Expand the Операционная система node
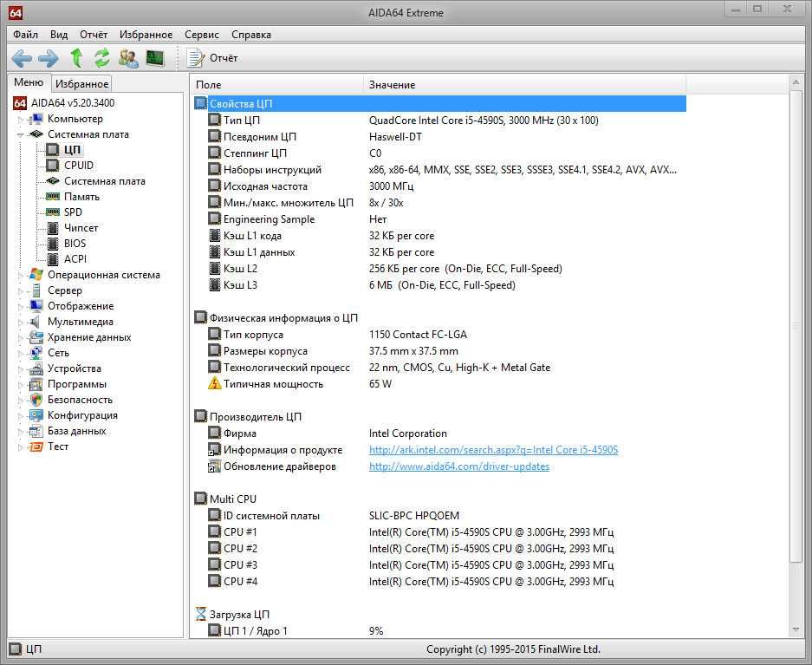 21,276
